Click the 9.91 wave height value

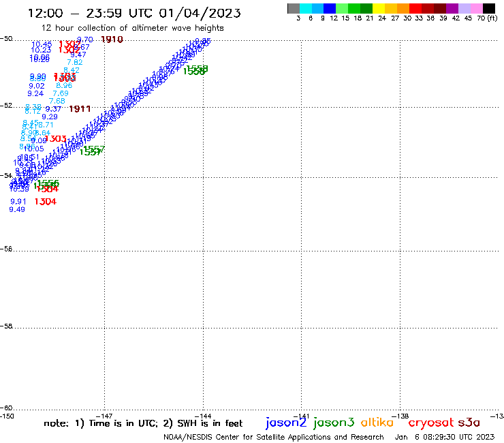coord(18,202)
